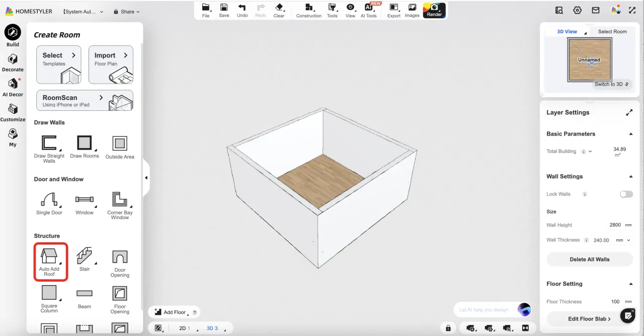The height and width of the screenshot is (336, 644).
Task: Click the Delete All Walls button
Action: click(589, 259)
